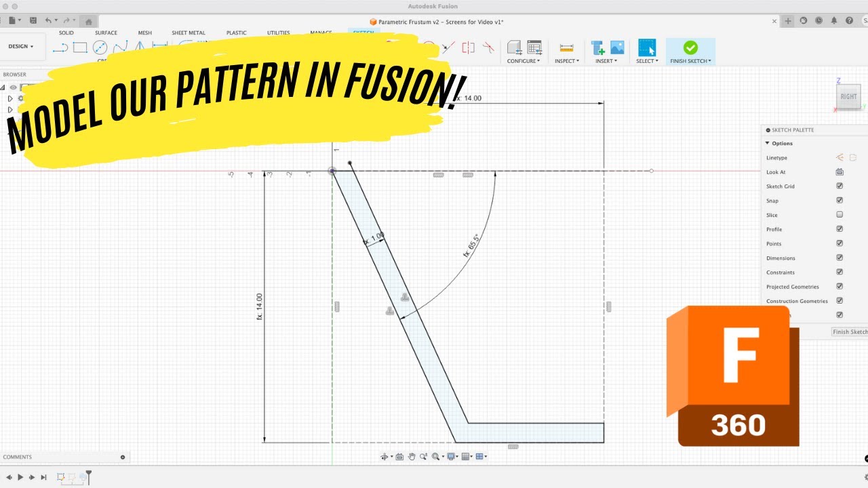Enable the Slice checkbox

[x=840, y=215]
